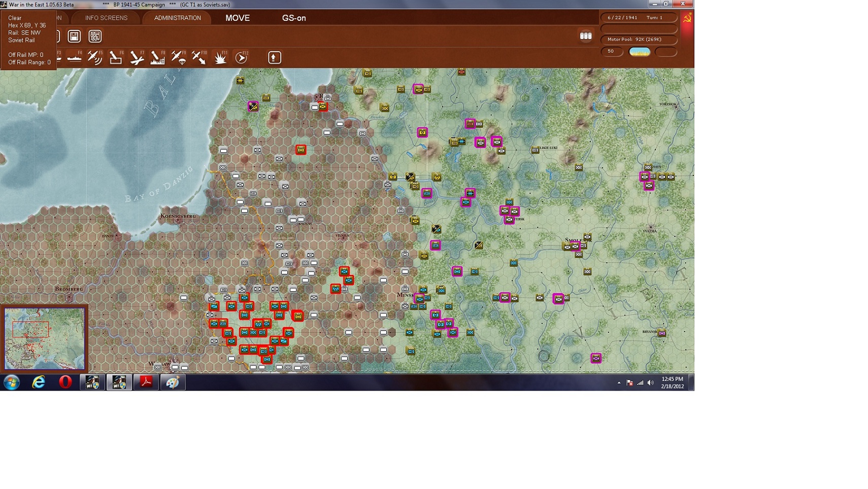868x489 pixels.
Task: Click the MOVE mode label
Action: point(238,18)
